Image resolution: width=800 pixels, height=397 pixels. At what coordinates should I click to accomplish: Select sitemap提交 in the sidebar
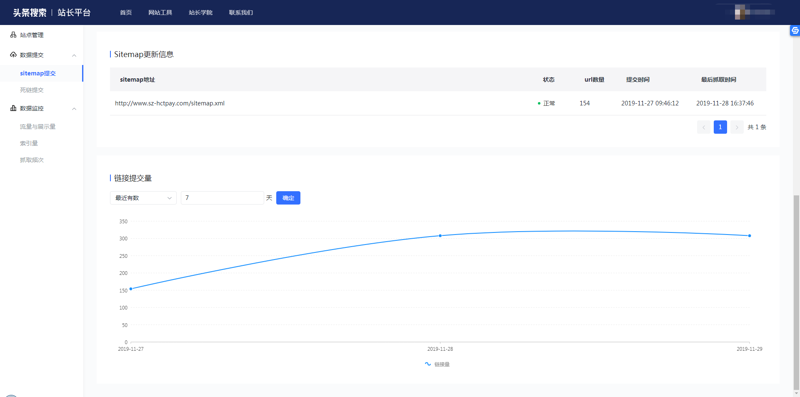(38, 73)
